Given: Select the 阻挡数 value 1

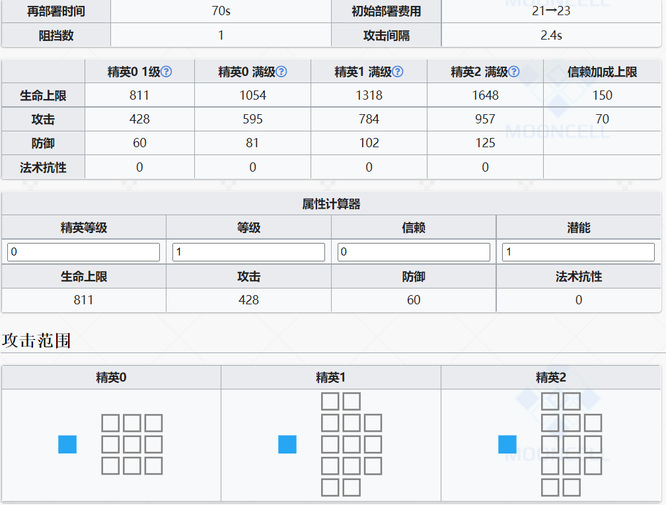Looking at the screenshot, I should (x=221, y=35).
